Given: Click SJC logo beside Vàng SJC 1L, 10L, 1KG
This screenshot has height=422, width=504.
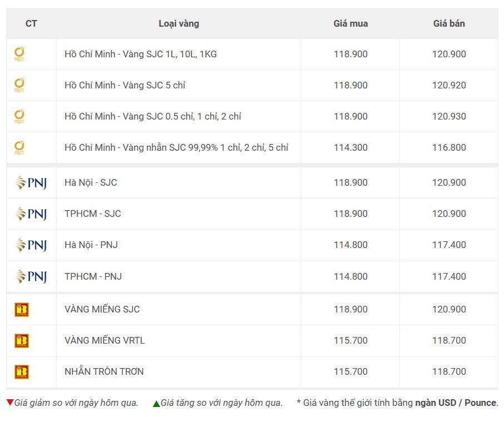Looking at the screenshot, I should [x=19, y=54].
